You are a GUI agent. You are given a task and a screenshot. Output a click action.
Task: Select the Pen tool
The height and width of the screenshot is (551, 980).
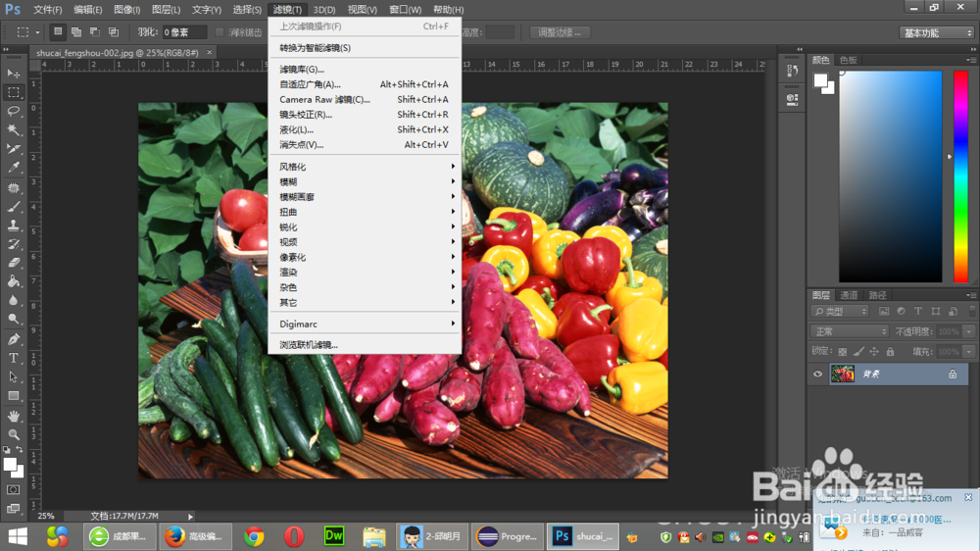click(13, 339)
